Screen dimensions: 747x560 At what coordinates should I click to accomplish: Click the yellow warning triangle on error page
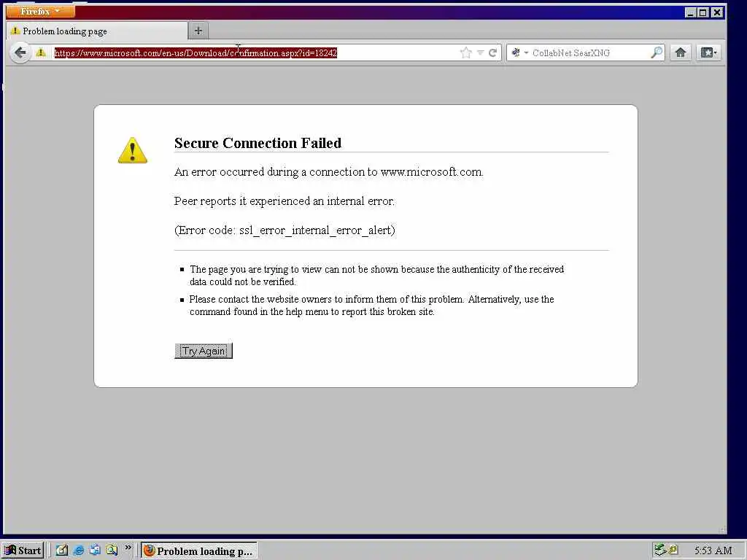[133, 150]
